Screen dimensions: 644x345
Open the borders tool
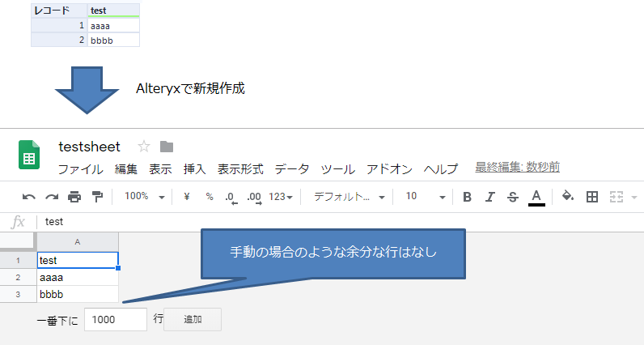592,197
